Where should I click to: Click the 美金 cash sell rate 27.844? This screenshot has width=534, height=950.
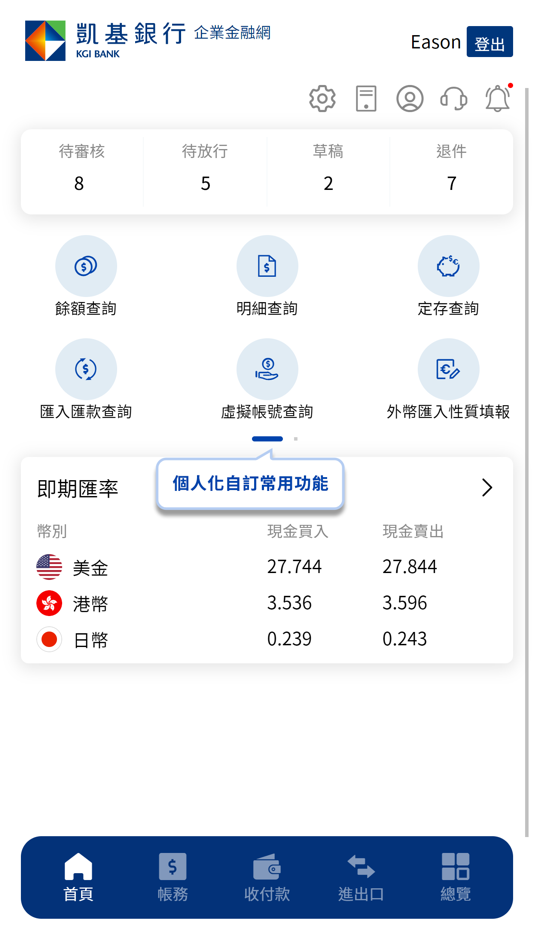(x=410, y=567)
